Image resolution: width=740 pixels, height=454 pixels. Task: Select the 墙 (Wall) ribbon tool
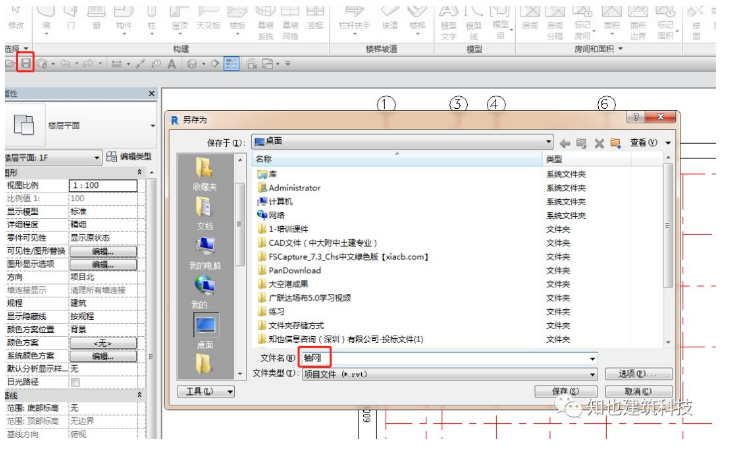[x=46, y=19]
